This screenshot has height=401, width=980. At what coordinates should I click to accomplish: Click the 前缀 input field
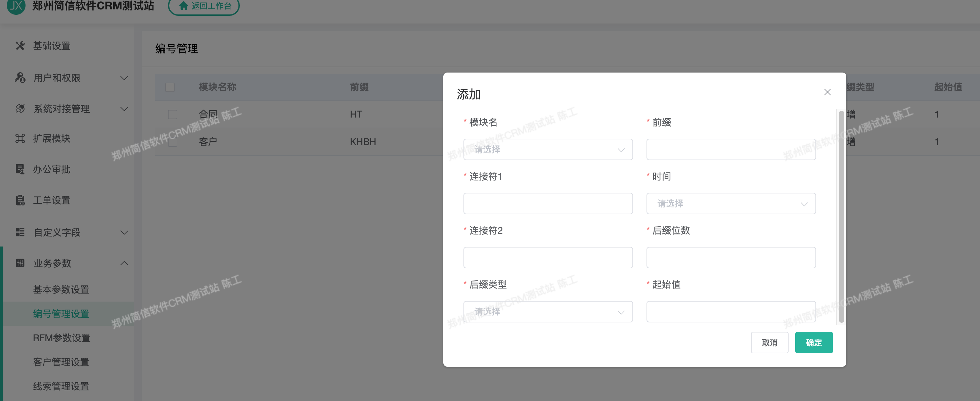731,149
